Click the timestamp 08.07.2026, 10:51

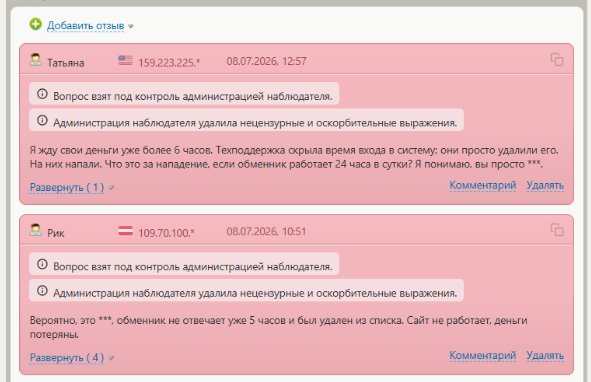point(266,231)
